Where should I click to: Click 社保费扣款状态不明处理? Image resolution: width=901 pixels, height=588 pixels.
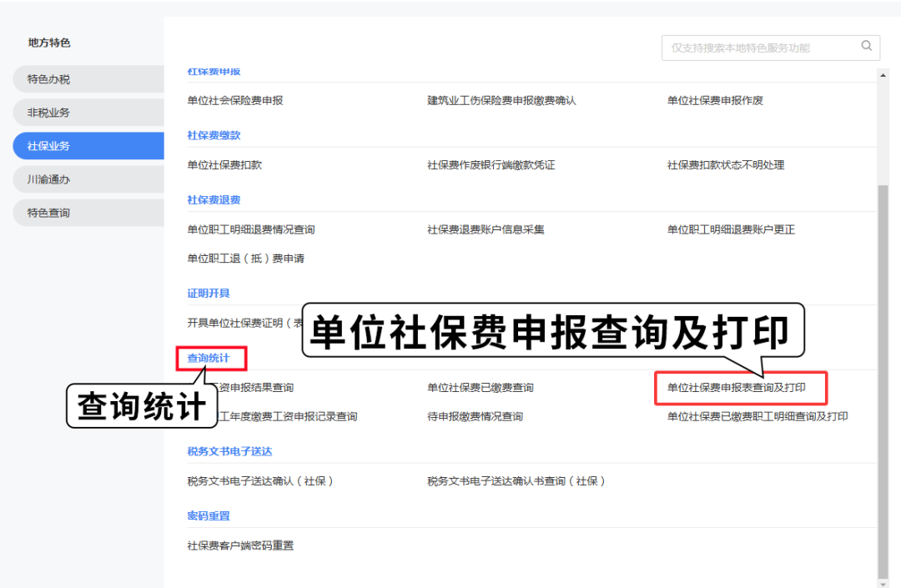726,165
